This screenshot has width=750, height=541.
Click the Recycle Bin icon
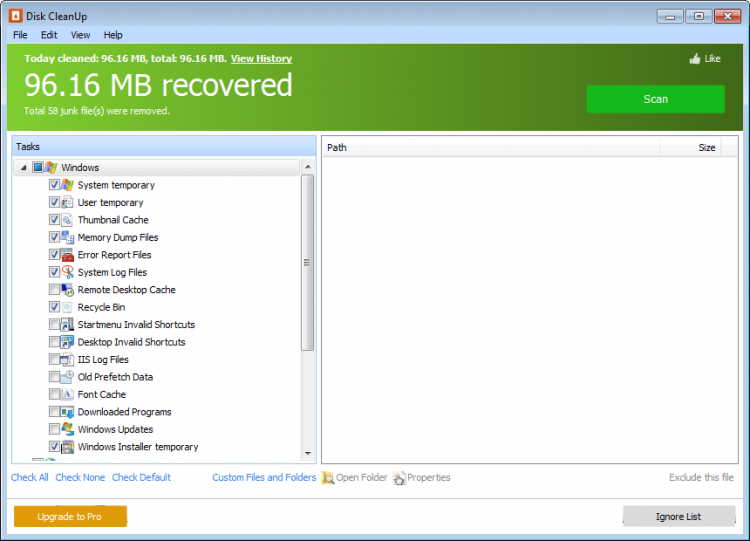[67, 307]
